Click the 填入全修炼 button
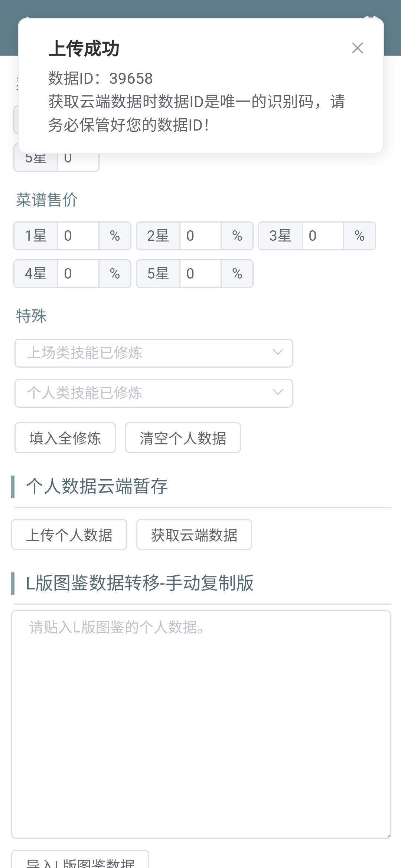The width and height of the screenshot is (401, 868). pyautogui.click(x=65, y=438)
